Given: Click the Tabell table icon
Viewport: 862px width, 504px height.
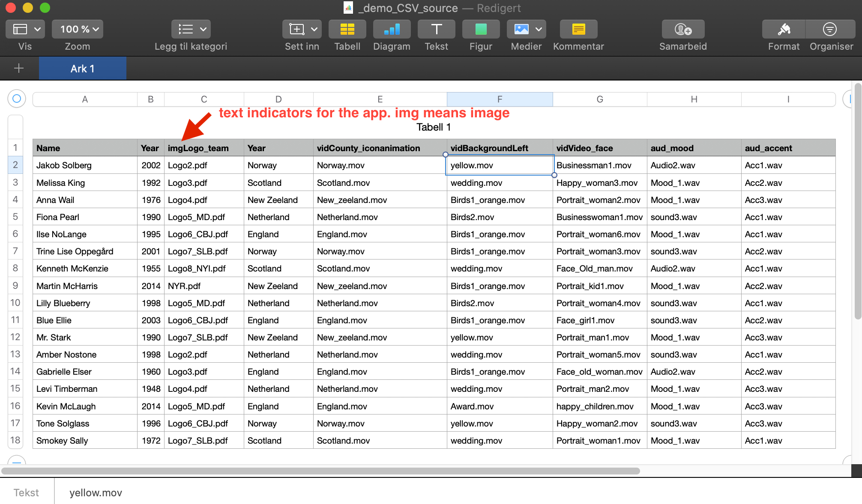Looking at the screenshot, I should point(347,29).
